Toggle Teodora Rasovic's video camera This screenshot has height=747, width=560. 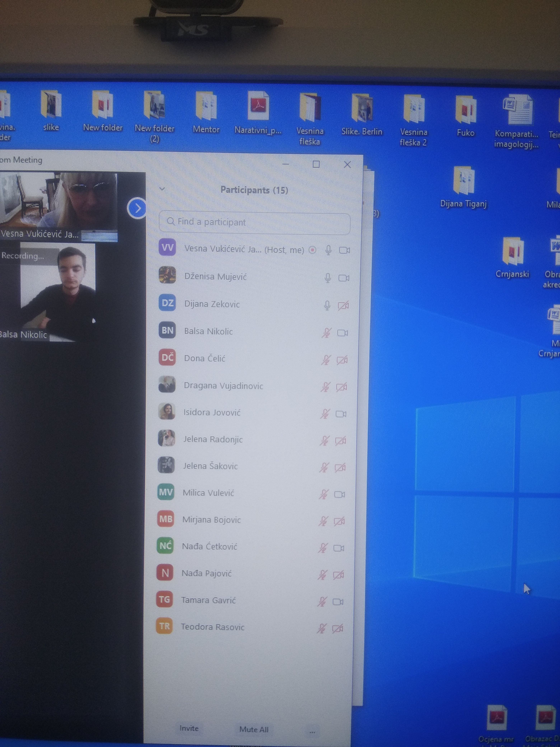click(x=338, y=628)
